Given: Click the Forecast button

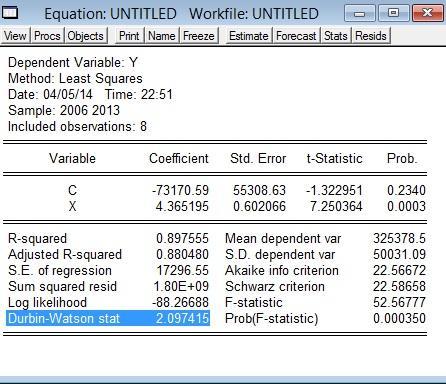Looking at the screenshot, I should tap(296, 36).
